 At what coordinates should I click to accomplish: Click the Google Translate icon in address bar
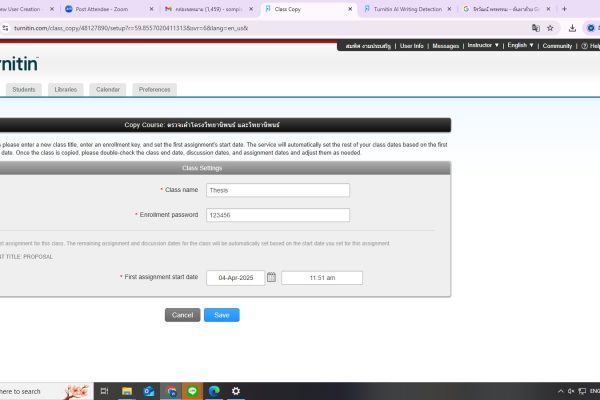pyautogui.click(x=536, y=28)
